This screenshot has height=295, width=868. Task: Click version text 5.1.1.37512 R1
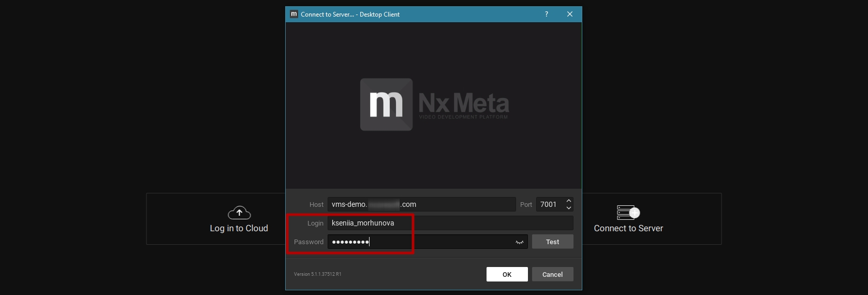[317, 274]
